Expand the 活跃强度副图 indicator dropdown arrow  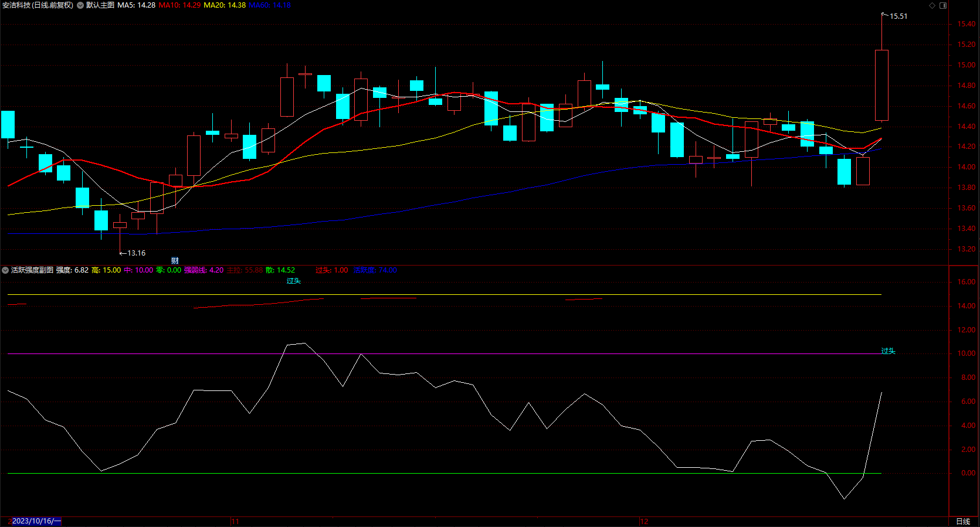5,270
